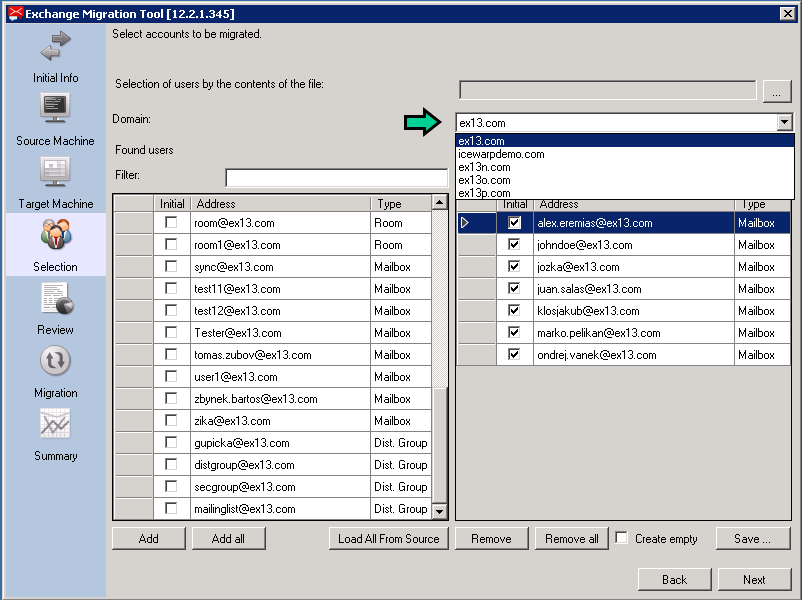Select ex13p.com domain option
Screen dimensions: 802x600
[625, 193]
